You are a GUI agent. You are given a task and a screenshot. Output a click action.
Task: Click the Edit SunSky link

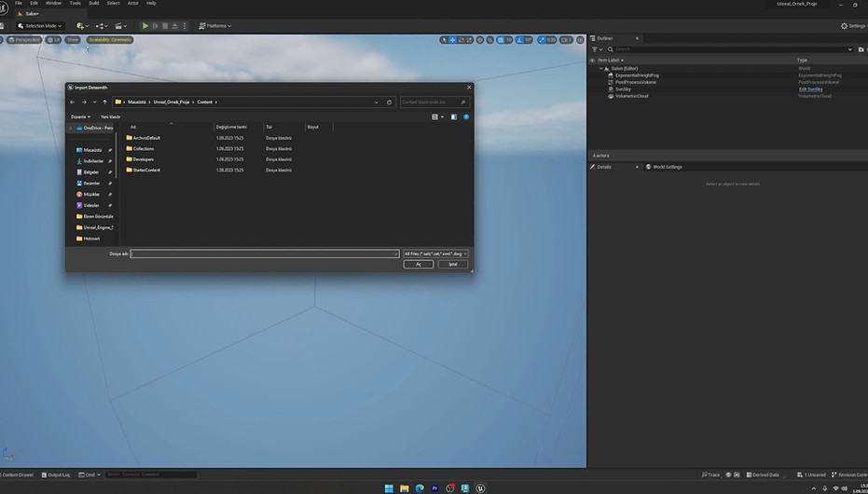point(810,89)
